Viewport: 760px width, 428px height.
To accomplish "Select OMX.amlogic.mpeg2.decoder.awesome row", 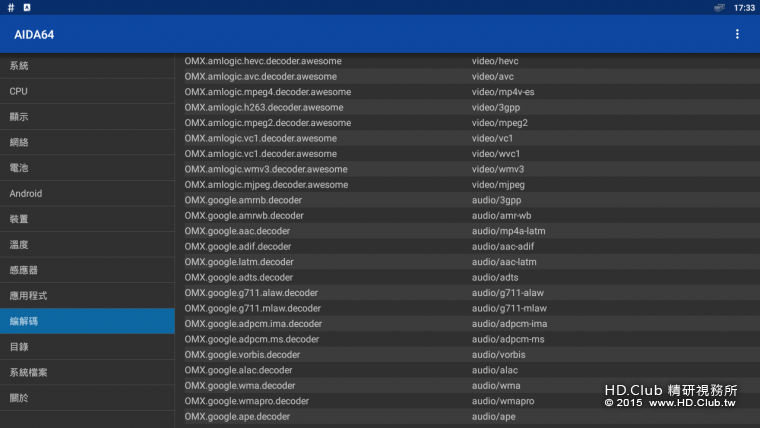I will click(472, 123).
